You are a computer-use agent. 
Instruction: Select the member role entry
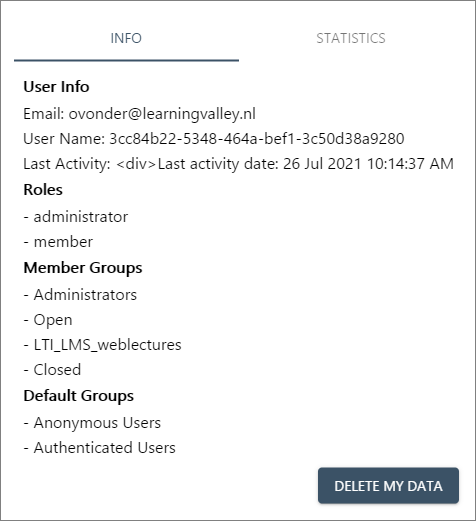tap(63, 242)
